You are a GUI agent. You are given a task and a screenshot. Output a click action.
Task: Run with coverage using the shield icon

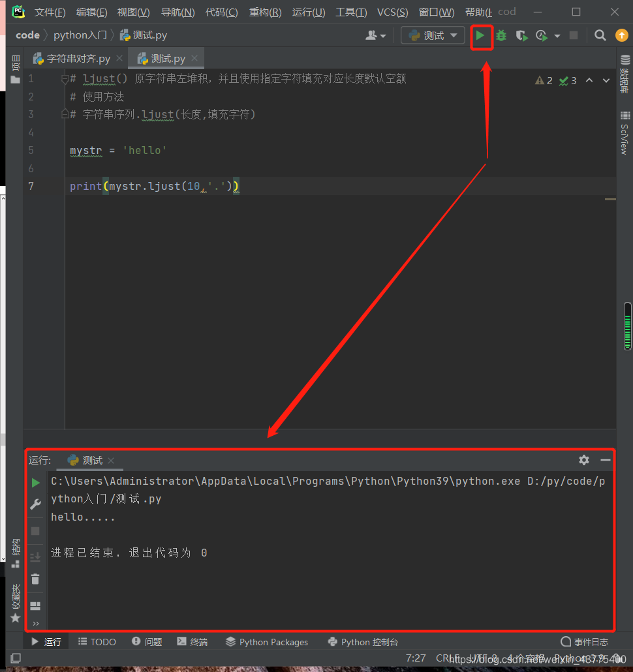521,35
